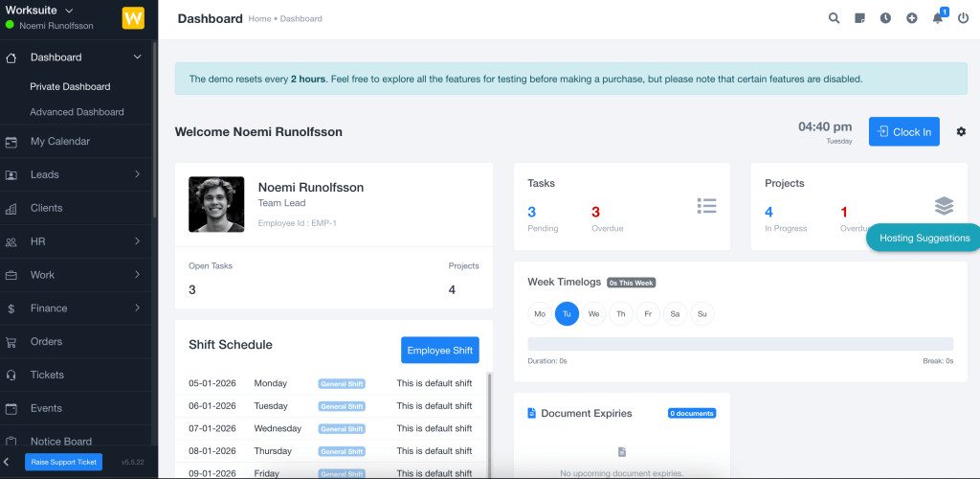Open Hosting Suggestions tab
This screenshot has width=980, height=479.
(x=924, y=238)
